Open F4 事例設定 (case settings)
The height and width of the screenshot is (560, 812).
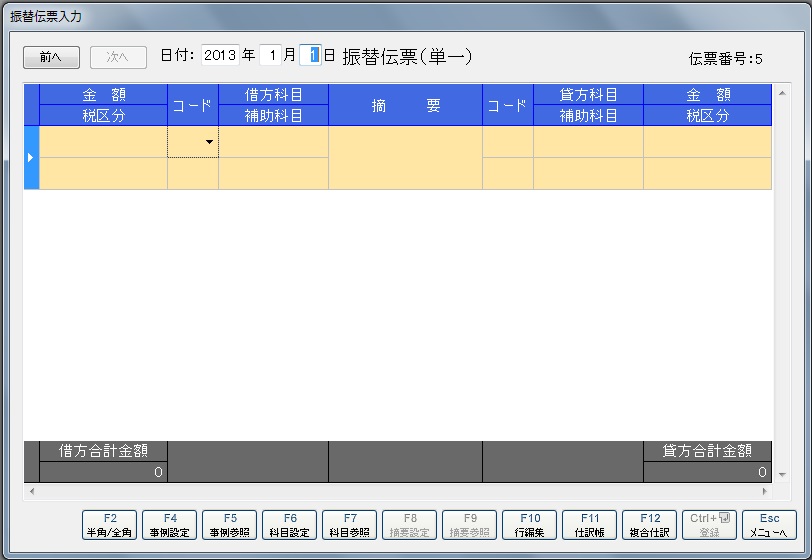click(x=169, y=525)
